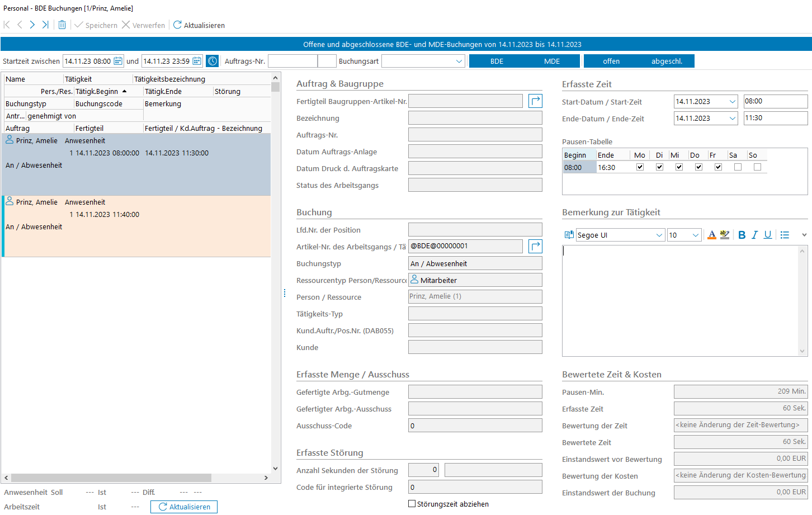Toggle italic formatting in remark editor
The height and width of the screenshot is (515, 812).
tap(754, 235)
